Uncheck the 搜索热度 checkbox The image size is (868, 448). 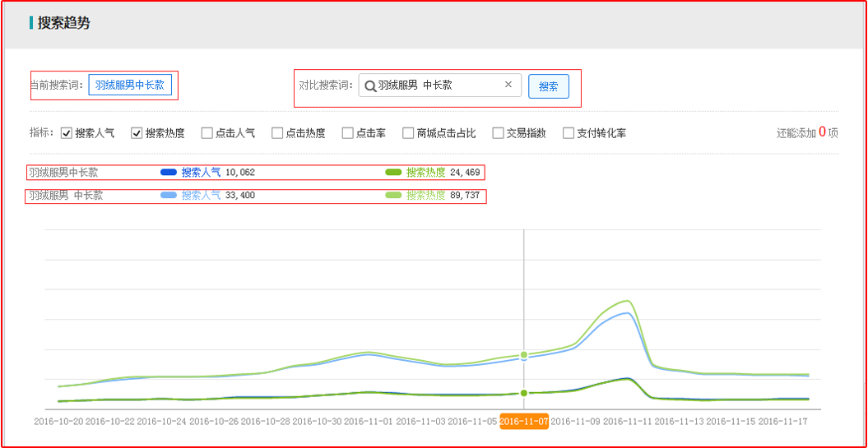137,133
